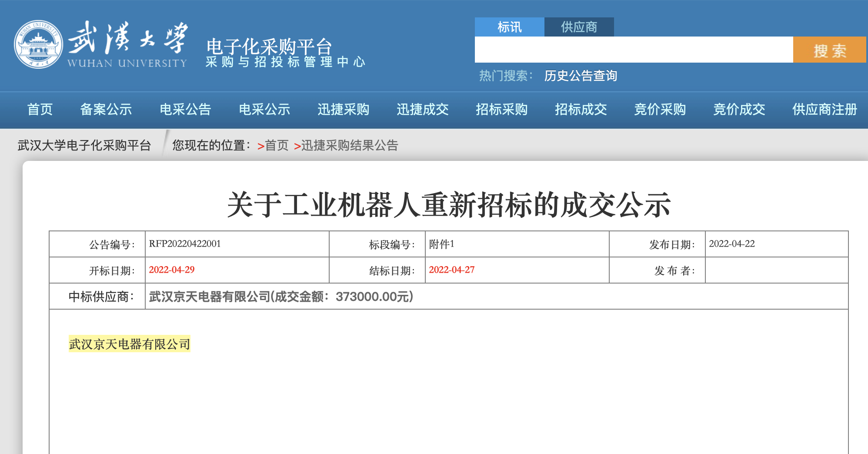
Task: Click the 公告编号 label cell
Action: click(97, 244)
